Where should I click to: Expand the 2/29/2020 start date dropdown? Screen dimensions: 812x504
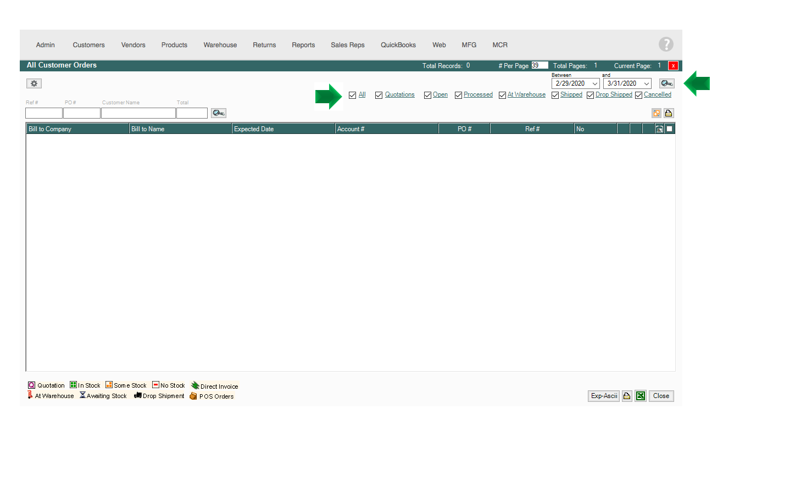(594, 84)
